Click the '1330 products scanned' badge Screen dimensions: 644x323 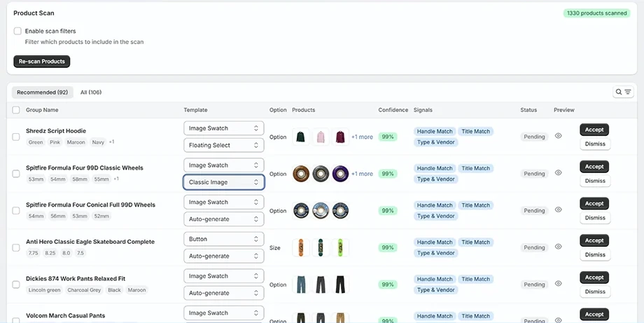coord(597,13)
